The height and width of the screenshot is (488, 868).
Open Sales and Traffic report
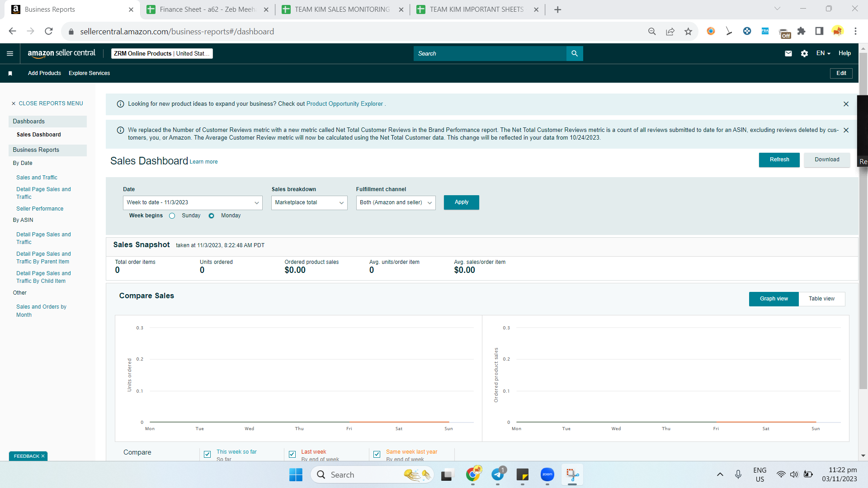37,178
